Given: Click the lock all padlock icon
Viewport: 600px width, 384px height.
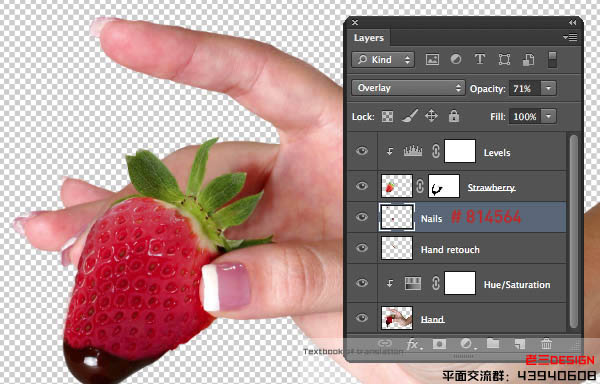Looking at the screenshot, I should [x=454, y=116].
